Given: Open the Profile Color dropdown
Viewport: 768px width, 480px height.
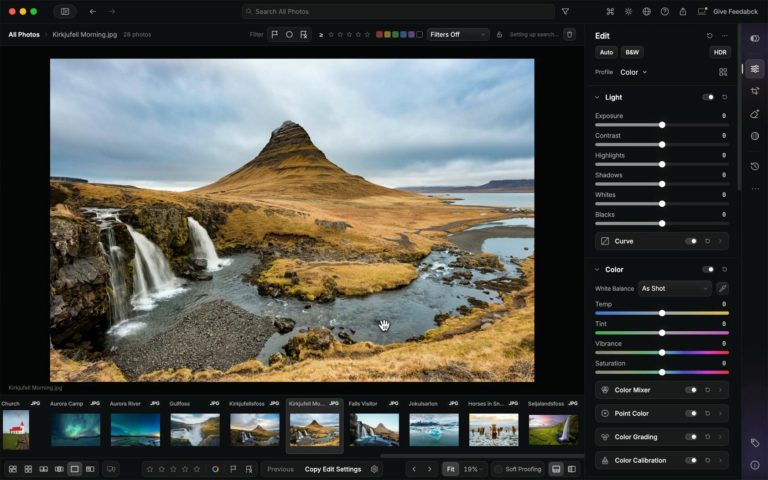Looking at the screenshot, I should point(633,72).
